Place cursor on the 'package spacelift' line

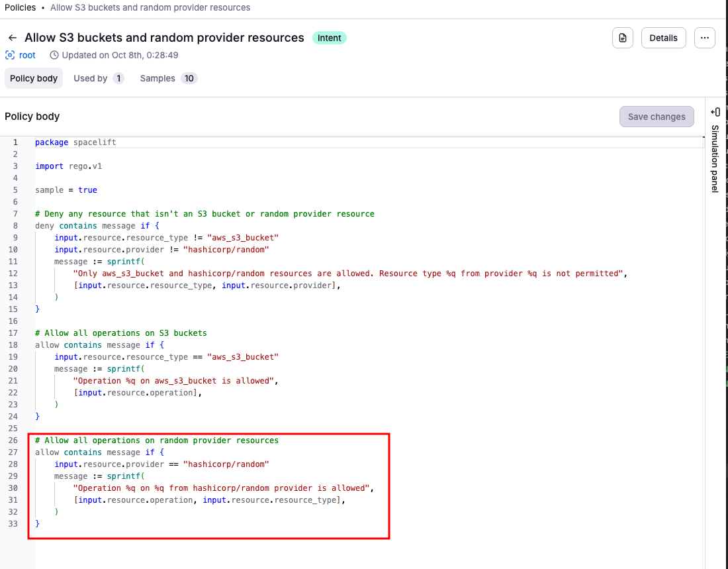click(75, 142)
